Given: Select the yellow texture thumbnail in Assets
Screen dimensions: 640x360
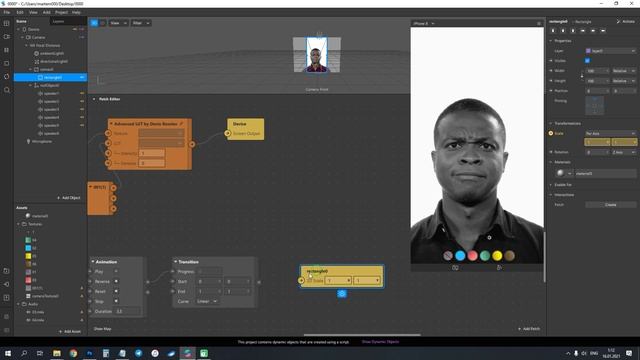Looking at the screenshot, I should point(28,256).
